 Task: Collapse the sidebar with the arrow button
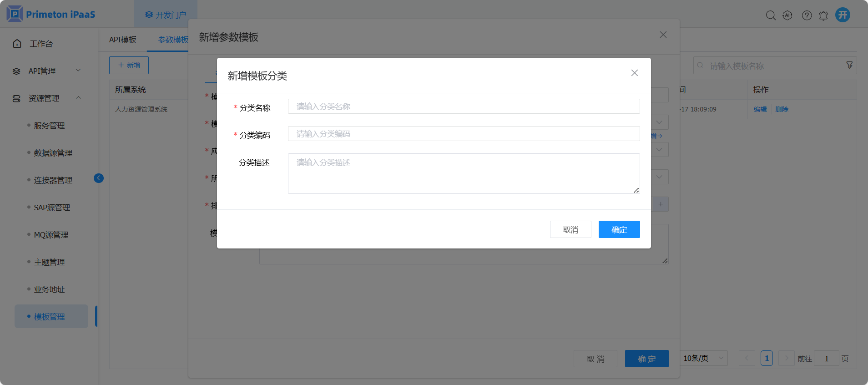tap(99, 178)
